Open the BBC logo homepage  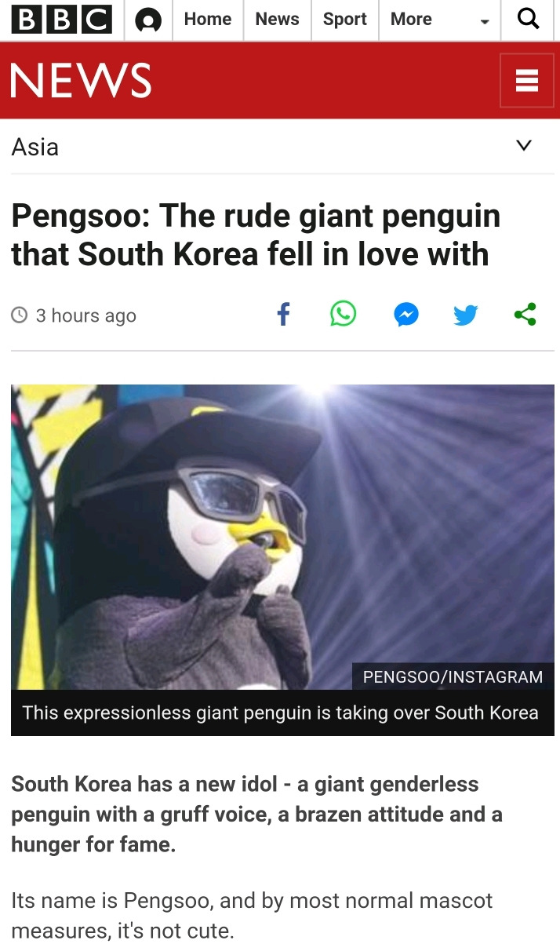click(62, 20)
